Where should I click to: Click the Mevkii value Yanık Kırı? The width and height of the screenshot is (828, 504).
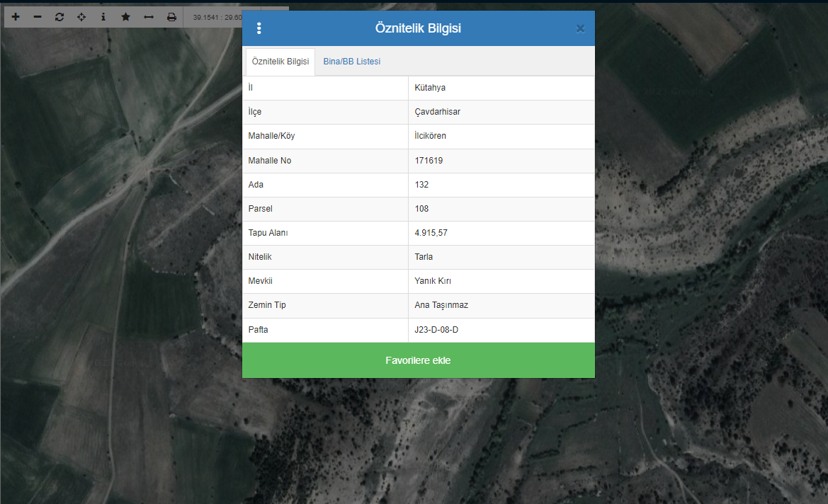pos(433,281)
